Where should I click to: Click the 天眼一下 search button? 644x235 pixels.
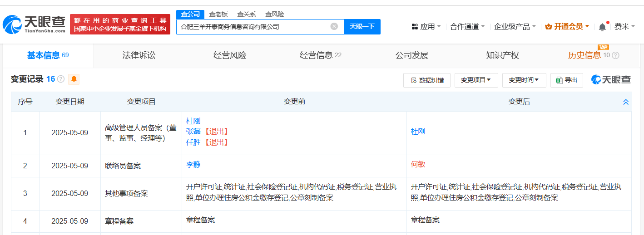pyautogui.click(x=362, y=26)
